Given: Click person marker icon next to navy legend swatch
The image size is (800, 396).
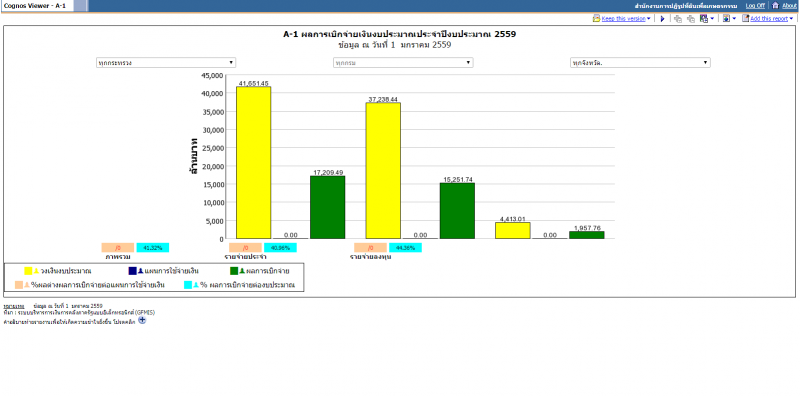Looking at the screenshot, I should pos(140,271).
